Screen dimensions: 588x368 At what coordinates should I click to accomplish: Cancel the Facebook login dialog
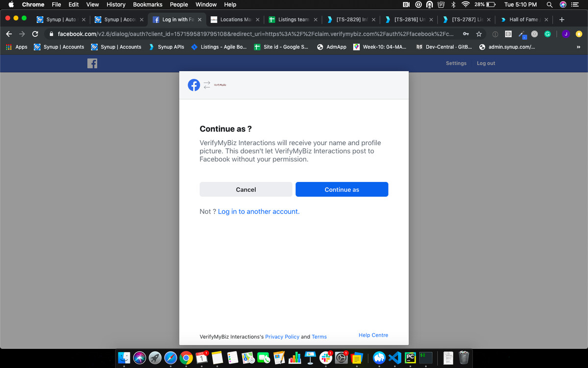pos(246,189)
